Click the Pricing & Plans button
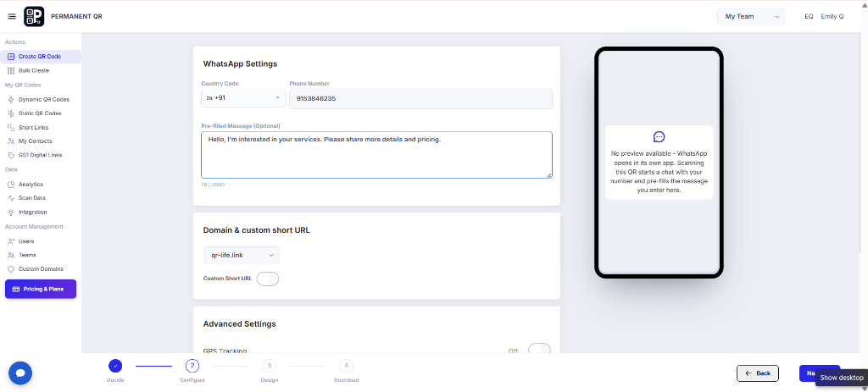Image resolution: width=868 pixels, height=392 pixels. [41, 290]
